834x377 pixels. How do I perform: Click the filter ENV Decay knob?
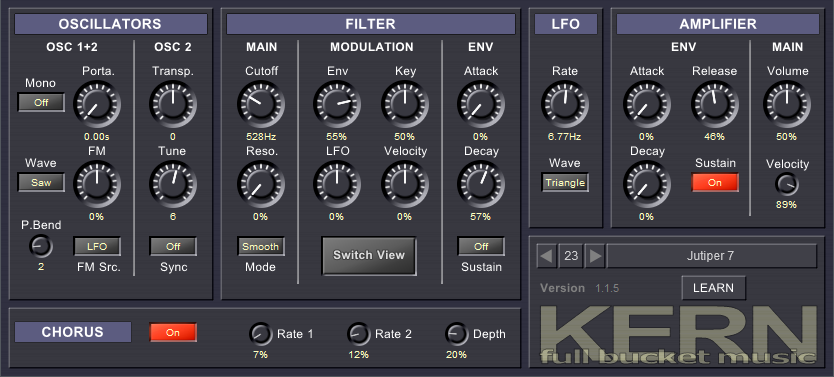[481, 184]
